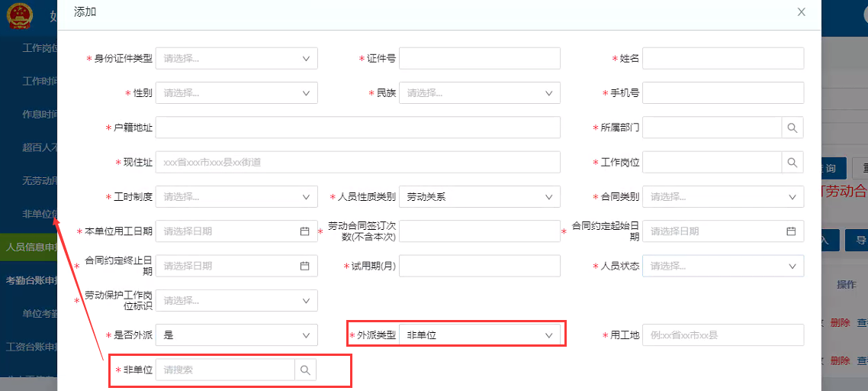Click the national emblem logo
Viewport: 868px width, 391px height.
[20, 15]
